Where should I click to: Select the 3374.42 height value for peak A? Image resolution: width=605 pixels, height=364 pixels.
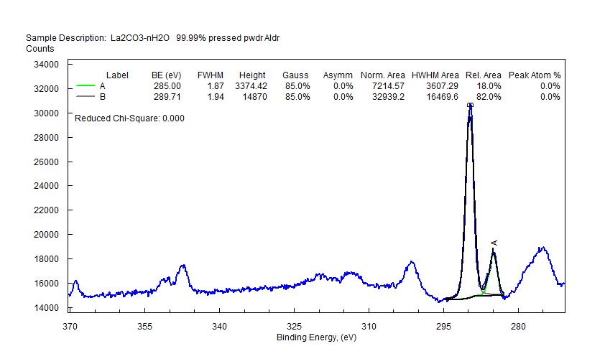coord(251,86)
